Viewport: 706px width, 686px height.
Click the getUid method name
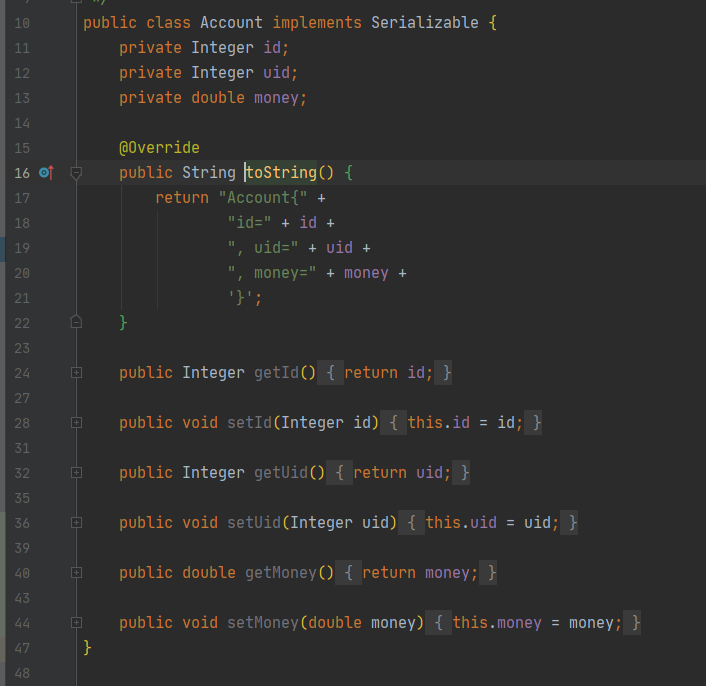pos(281,472)
